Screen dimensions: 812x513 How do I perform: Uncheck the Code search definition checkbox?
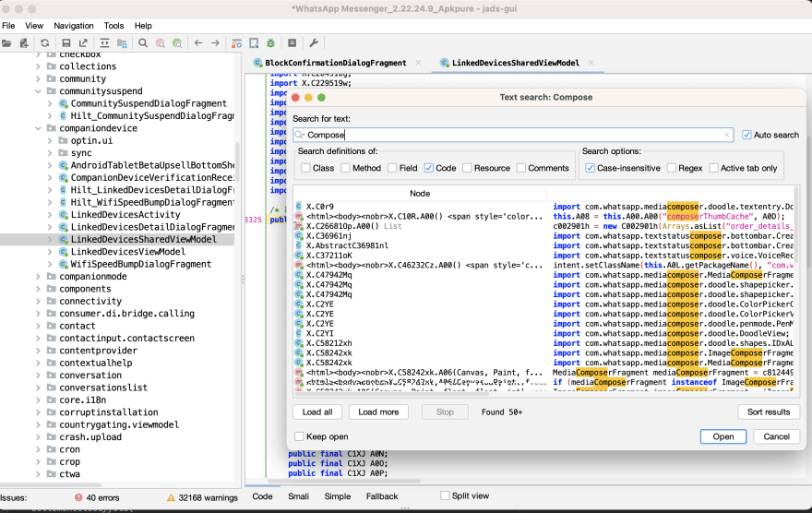click(428, 168)
